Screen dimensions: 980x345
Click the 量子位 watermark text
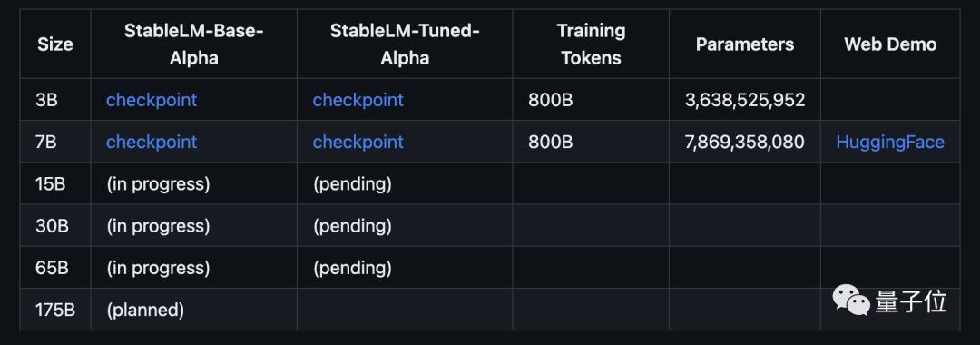[911, 301]
